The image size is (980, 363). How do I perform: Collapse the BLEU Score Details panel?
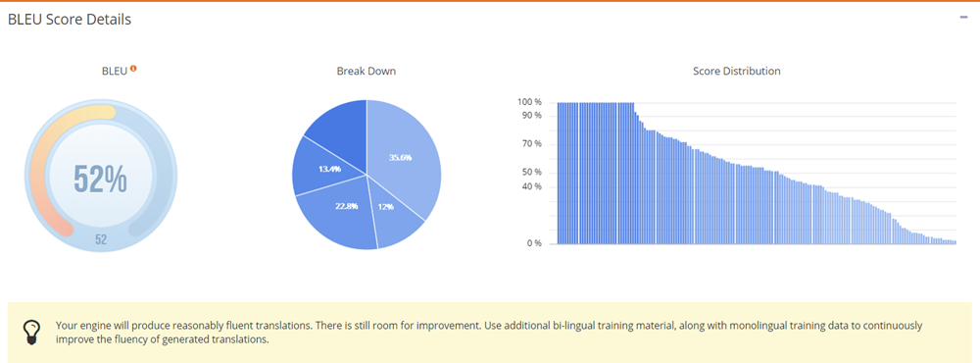pyautogui.click(x=963, y=18)
